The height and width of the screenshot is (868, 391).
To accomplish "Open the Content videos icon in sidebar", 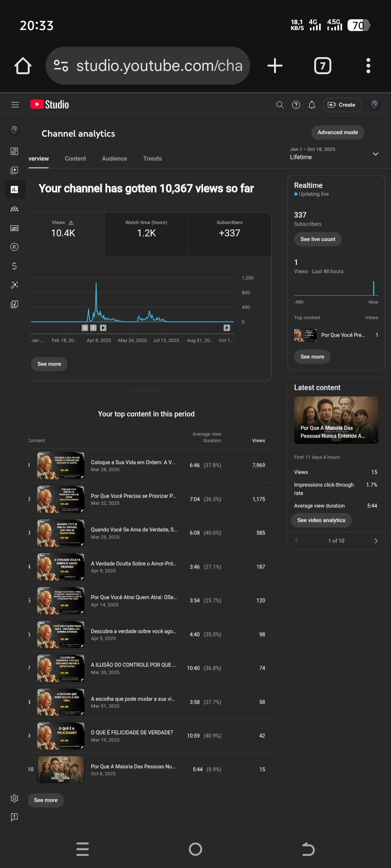I will pos(14,170).
